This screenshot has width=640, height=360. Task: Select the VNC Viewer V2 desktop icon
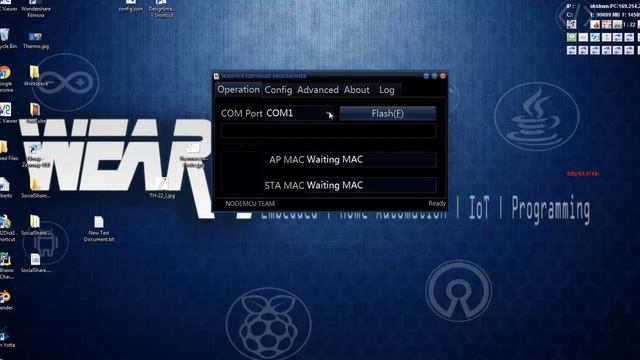[x=6, y=113]
